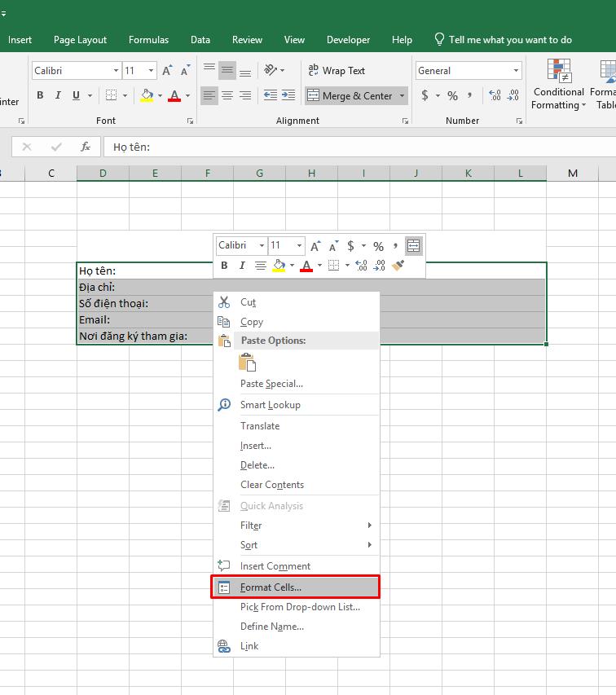616x695 pixels.
Task: Toggle Italic in the floating mini toolbar
Action: pos(242,266)
